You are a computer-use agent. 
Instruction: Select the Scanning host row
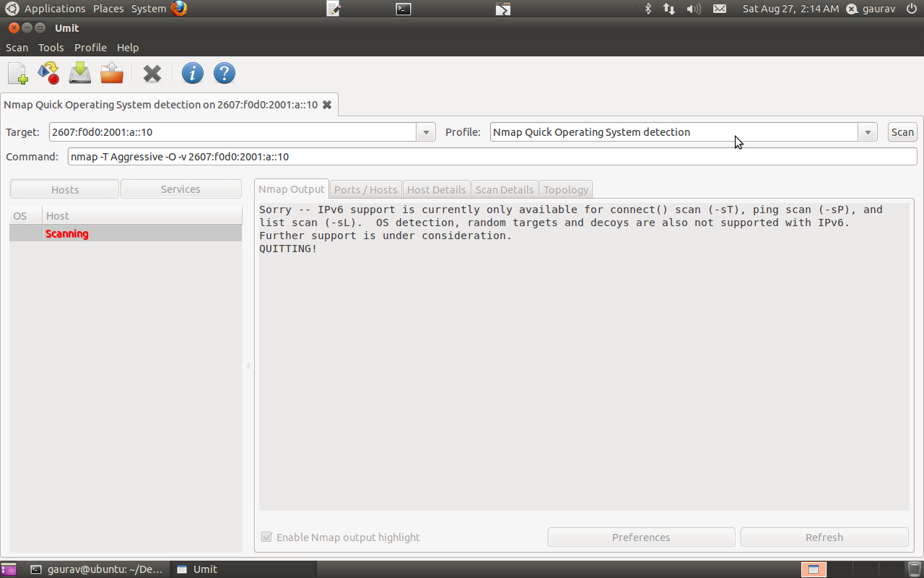pos(126,233)
